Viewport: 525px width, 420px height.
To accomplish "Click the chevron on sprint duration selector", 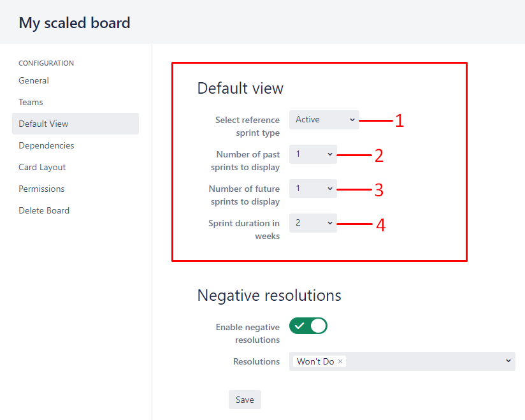I will [330, 223].
